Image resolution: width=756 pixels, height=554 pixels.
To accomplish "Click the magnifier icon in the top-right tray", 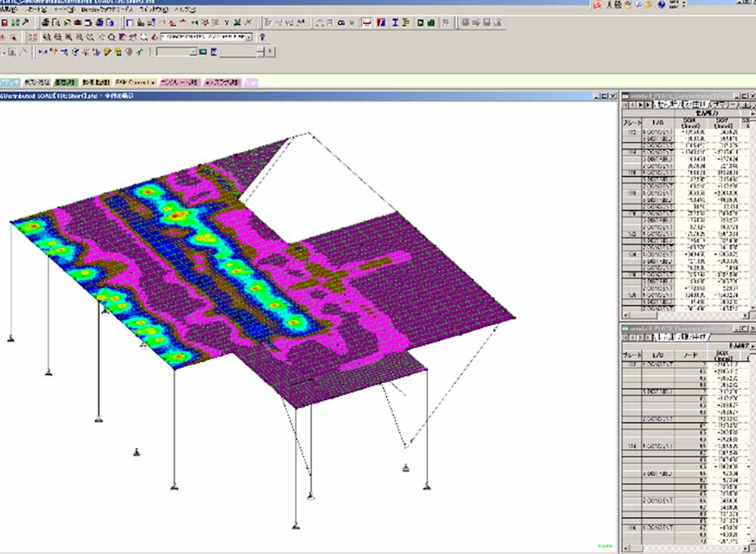I will [639, 5].
